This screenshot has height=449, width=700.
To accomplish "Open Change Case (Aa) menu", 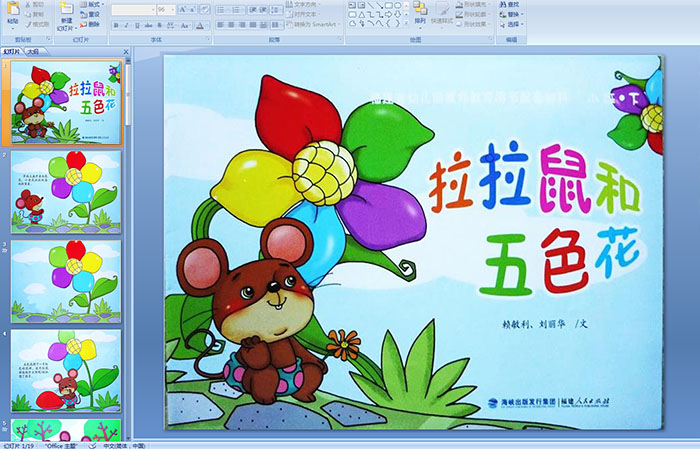I will [x=185, y=25].
